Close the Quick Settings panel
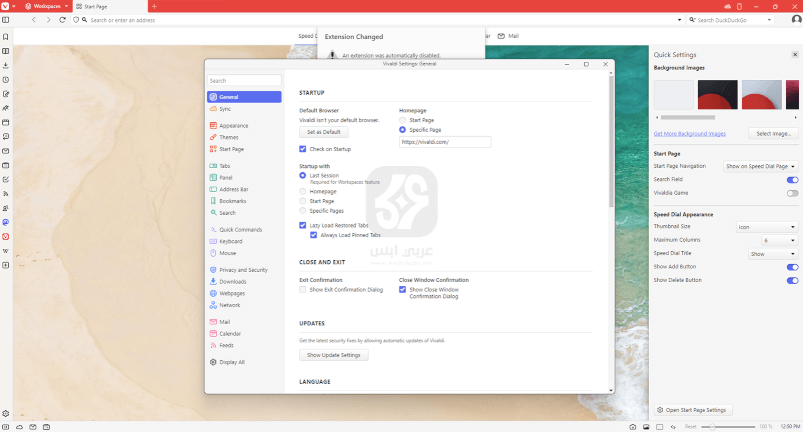 pos(795,54)
